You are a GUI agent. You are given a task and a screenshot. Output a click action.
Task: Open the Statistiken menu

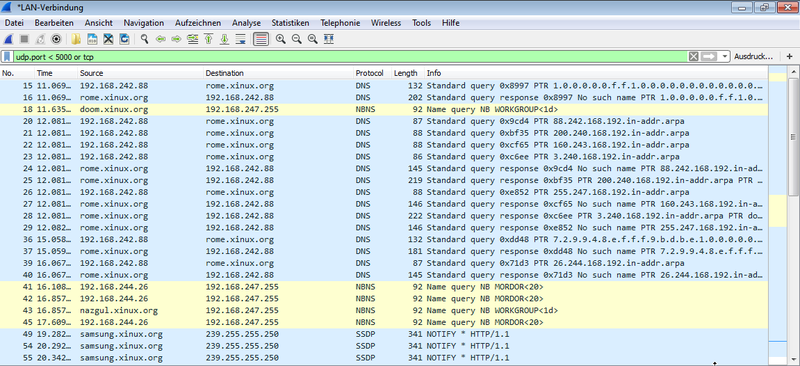point(290,23)
